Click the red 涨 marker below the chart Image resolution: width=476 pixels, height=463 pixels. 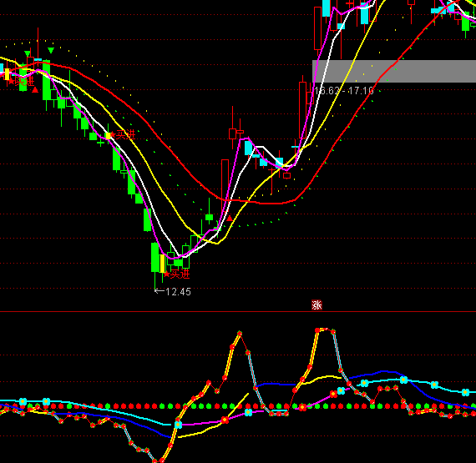click(x=316, y=304)
